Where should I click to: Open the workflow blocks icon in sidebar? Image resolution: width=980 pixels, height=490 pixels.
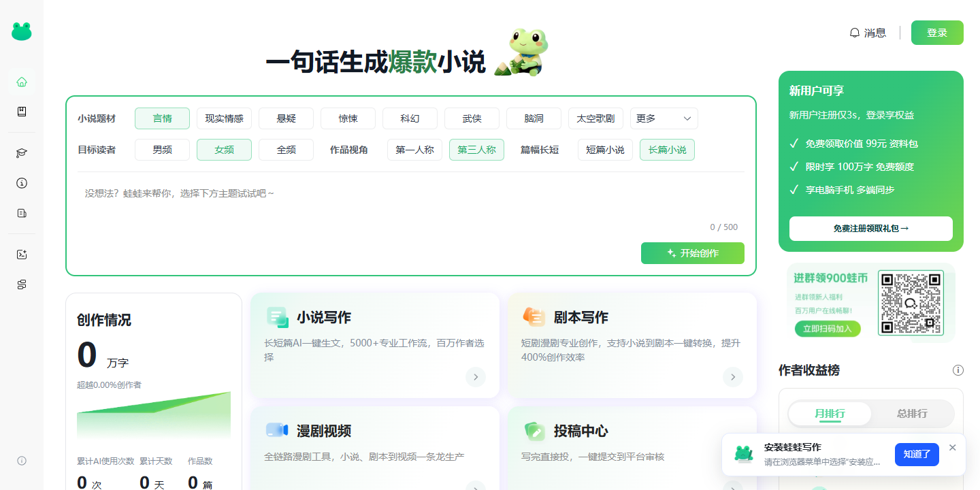22,284
